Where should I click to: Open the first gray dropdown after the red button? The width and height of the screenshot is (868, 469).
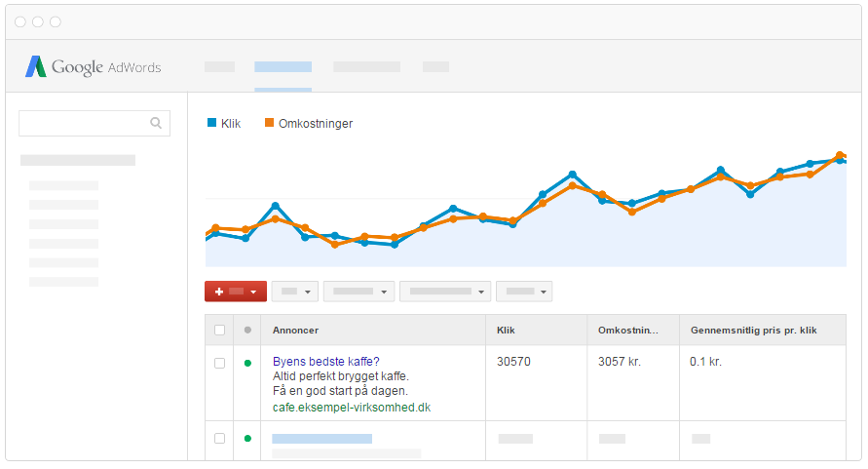[295, 291]
